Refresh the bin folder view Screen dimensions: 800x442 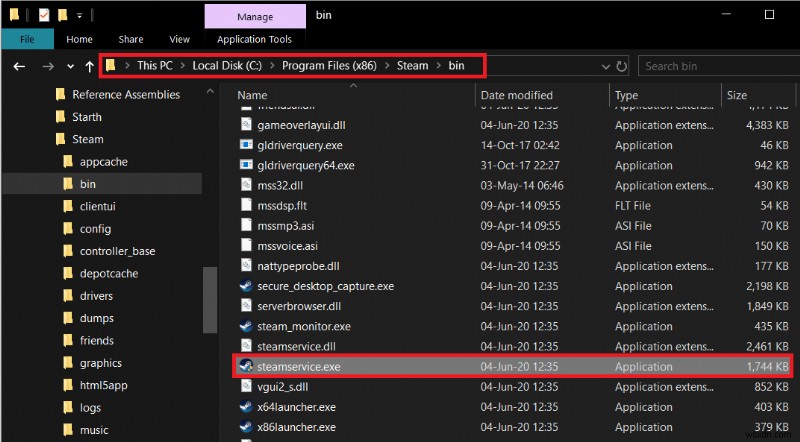621,66
